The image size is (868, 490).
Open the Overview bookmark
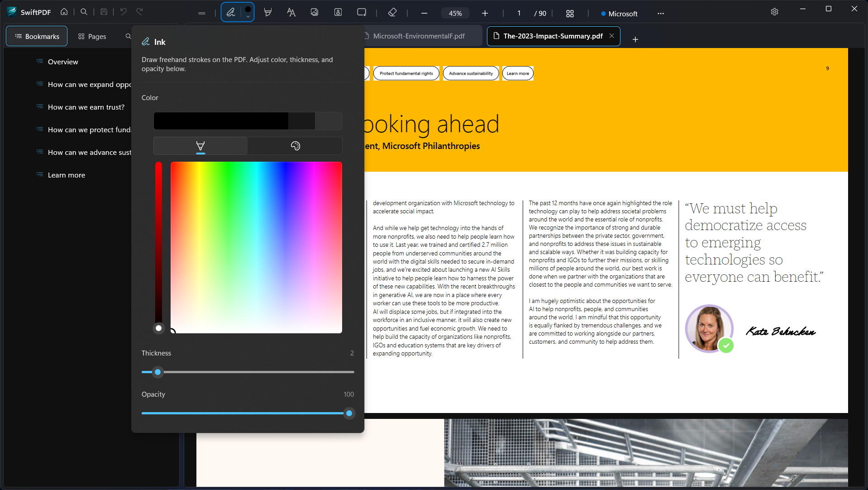[x=63, y=62]
